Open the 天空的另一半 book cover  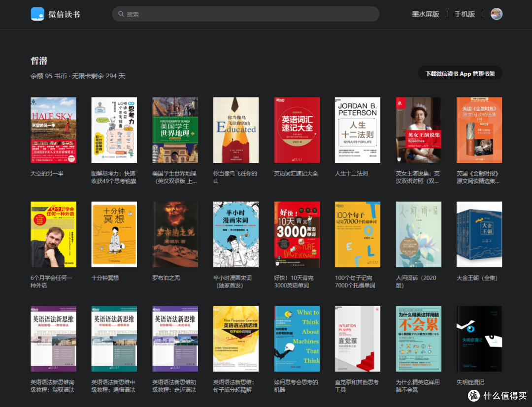point(53,130)
